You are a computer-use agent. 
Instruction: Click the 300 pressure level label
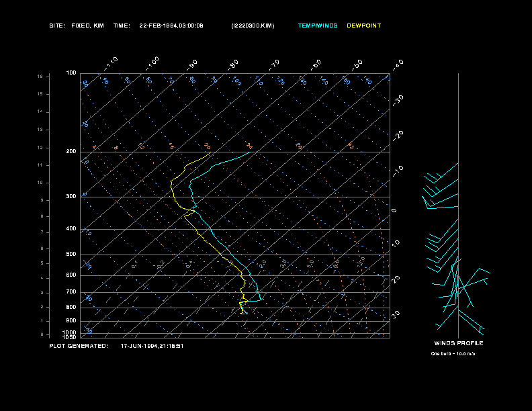(x=71, y=196)
